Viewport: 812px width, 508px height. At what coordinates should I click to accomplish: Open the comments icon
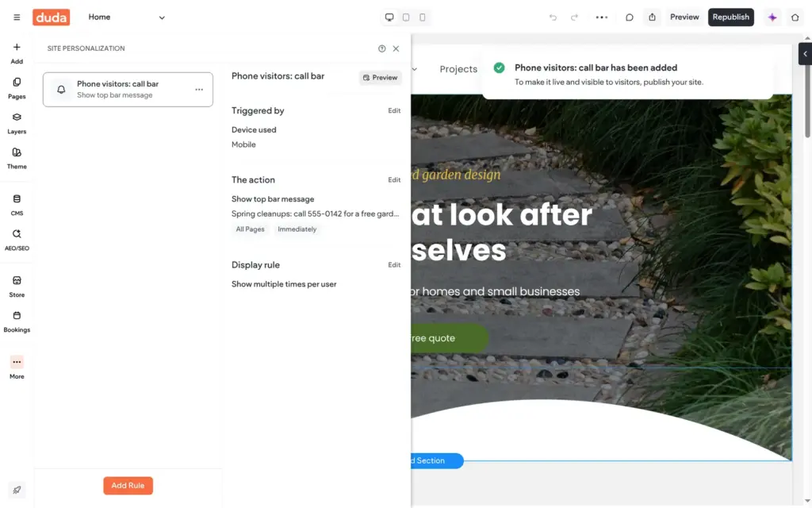tap(629, 17)
